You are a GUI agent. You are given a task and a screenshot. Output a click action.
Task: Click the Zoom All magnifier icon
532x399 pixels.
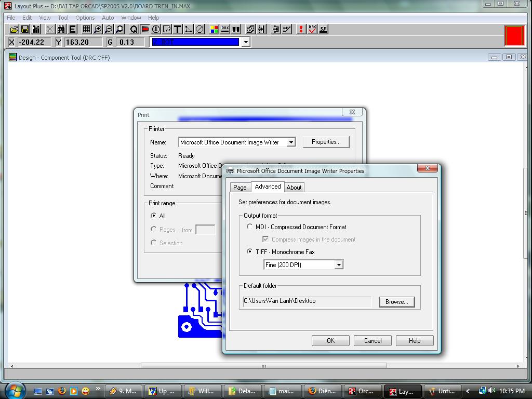coord(120,29)
